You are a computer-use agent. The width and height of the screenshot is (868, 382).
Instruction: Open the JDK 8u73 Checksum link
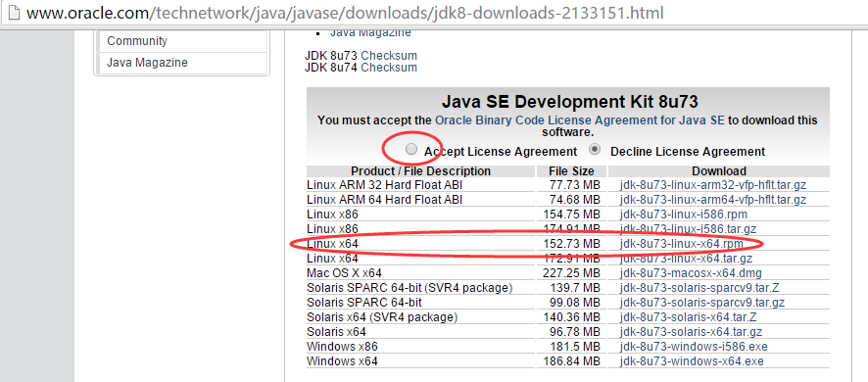pyautogui.click(x=389, y=56)
